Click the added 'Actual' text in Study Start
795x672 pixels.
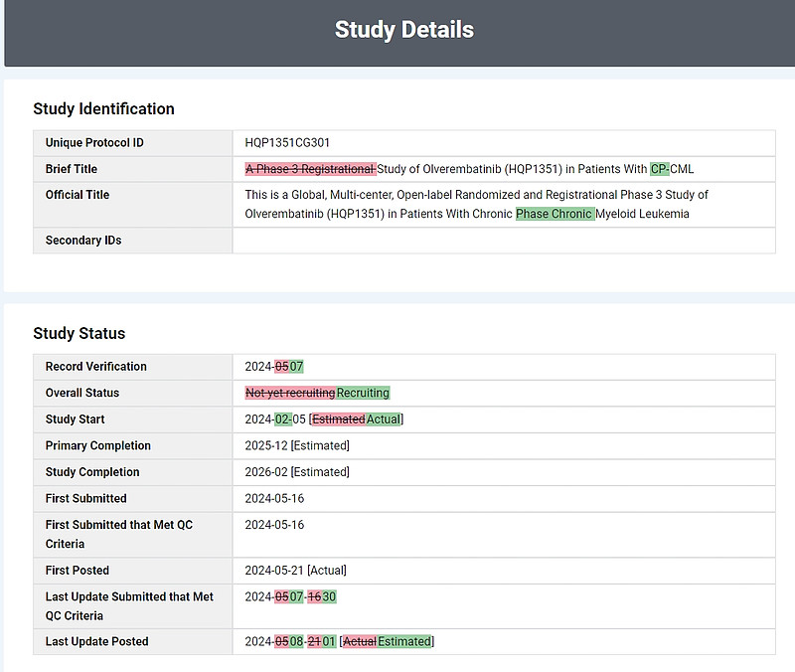[x=384, y=420]
